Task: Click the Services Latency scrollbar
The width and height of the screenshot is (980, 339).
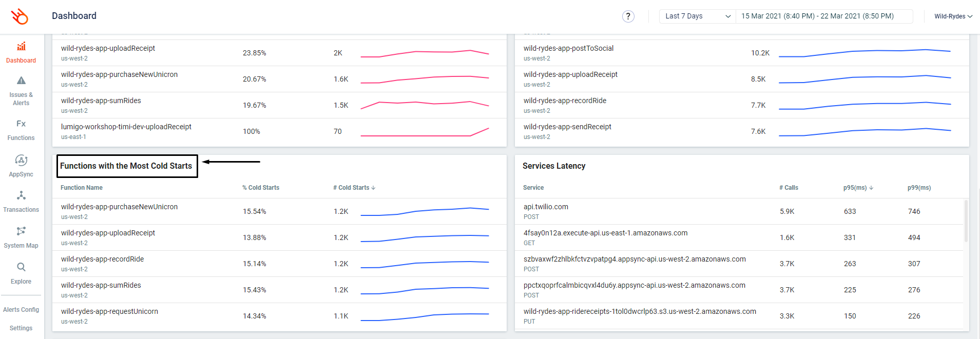Action: [x=966, y=221]
